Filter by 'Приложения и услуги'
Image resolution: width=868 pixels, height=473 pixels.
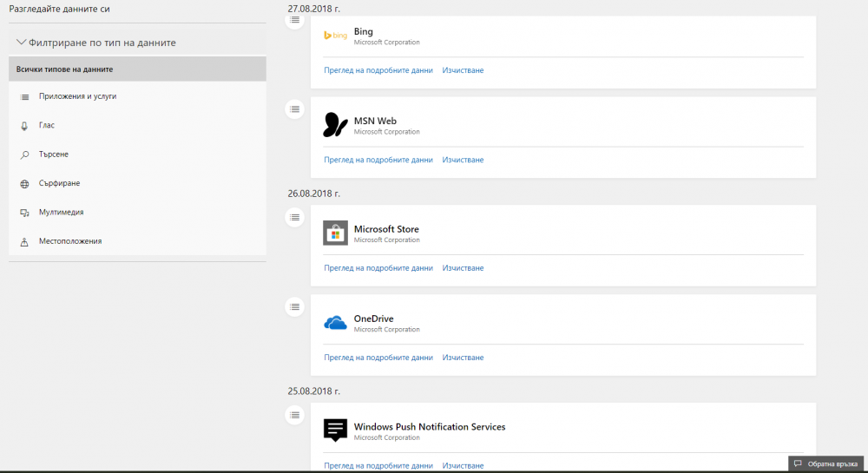pyautogui.click(x=137, y=96)
